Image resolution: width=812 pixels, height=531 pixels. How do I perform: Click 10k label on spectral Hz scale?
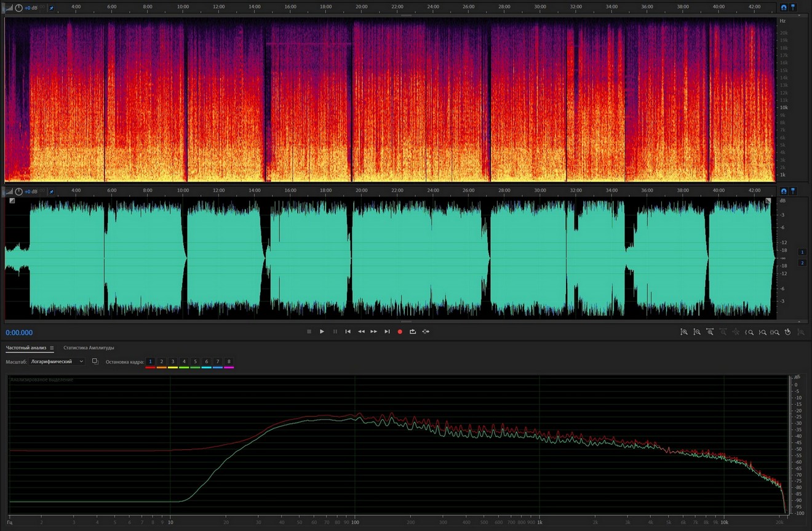(784, 108)
